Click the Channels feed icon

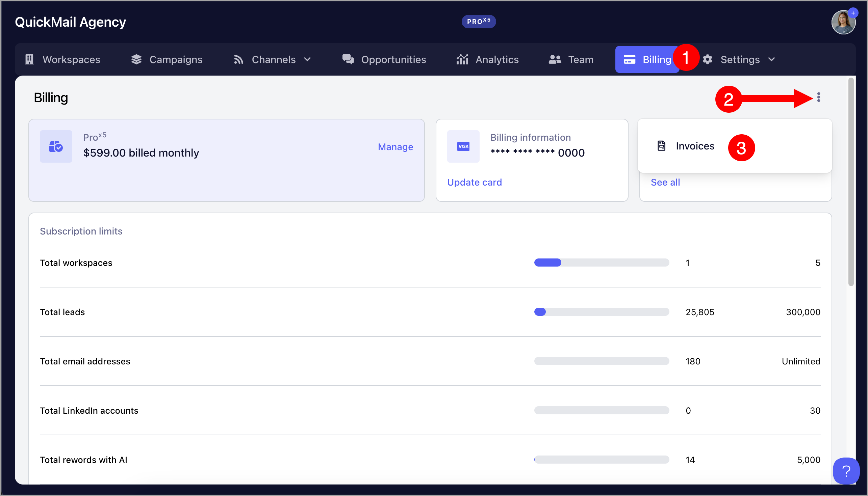coord(239,60)
